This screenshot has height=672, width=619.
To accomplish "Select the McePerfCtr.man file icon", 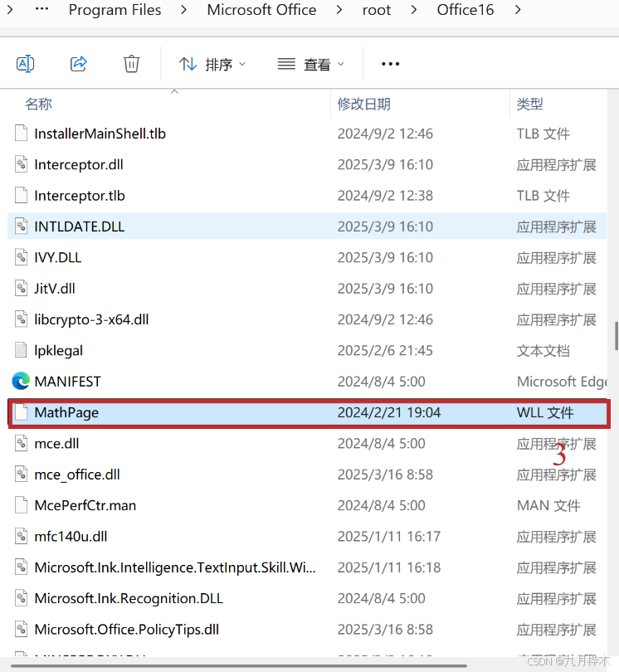I will 21,505.
